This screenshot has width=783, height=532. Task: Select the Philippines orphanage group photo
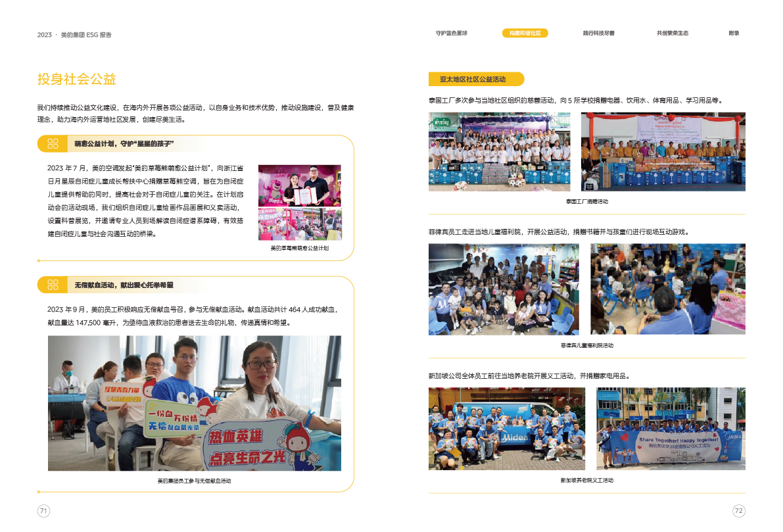[x=504, y=289]
